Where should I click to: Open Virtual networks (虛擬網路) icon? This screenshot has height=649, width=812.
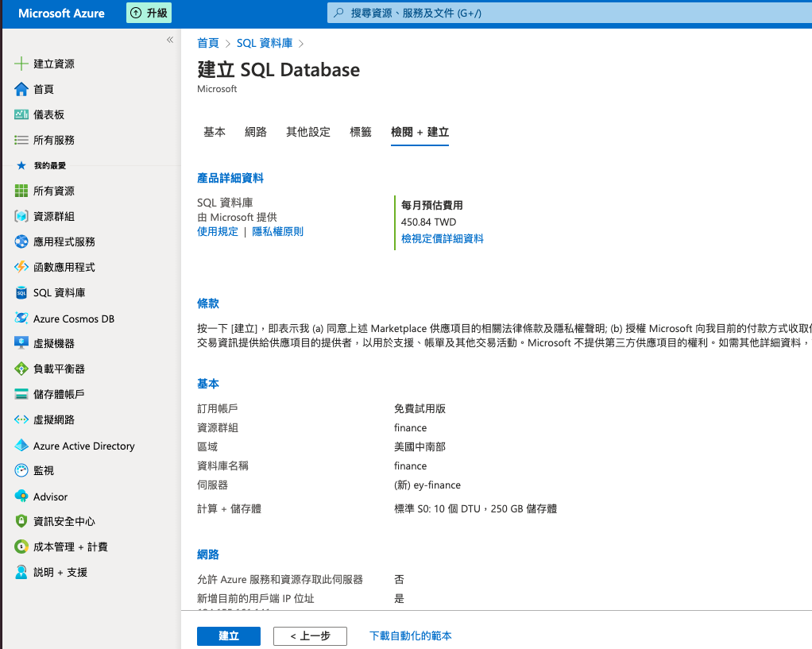(x=21, y=419)
